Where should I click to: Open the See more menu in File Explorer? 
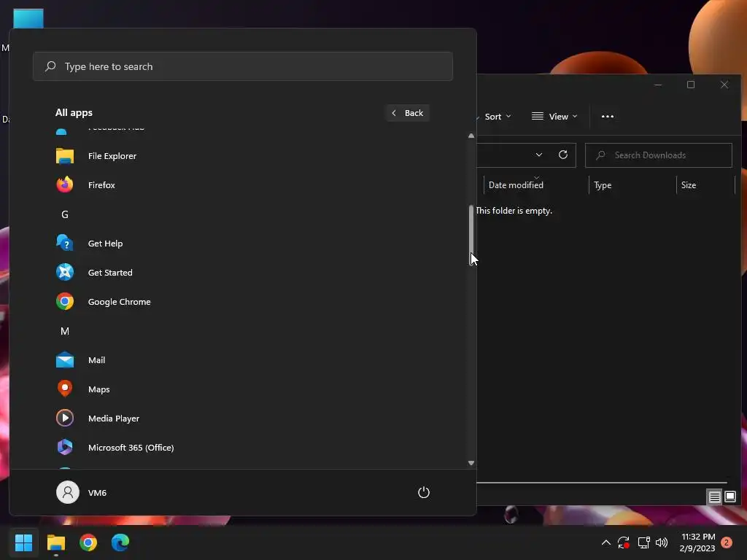608,117
